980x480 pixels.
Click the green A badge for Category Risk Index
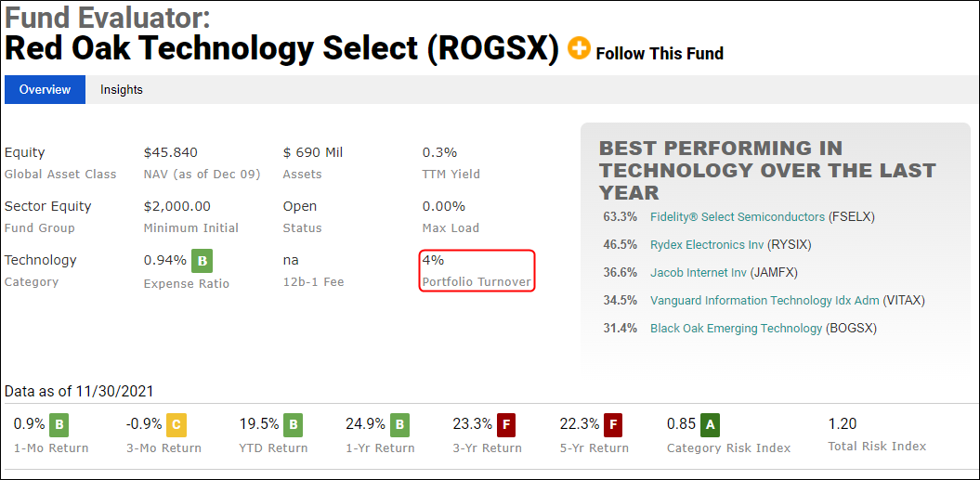pos(710,425)
